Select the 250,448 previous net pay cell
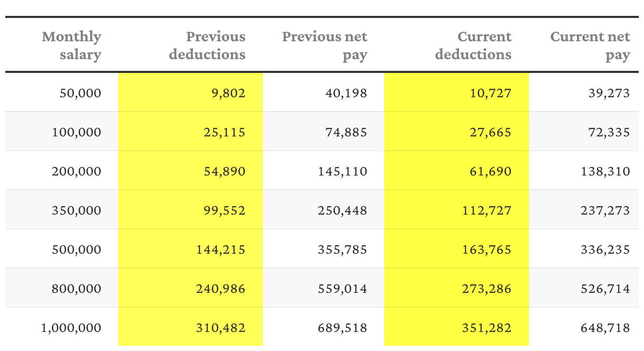The image size is (644, 351). [324, 210]
